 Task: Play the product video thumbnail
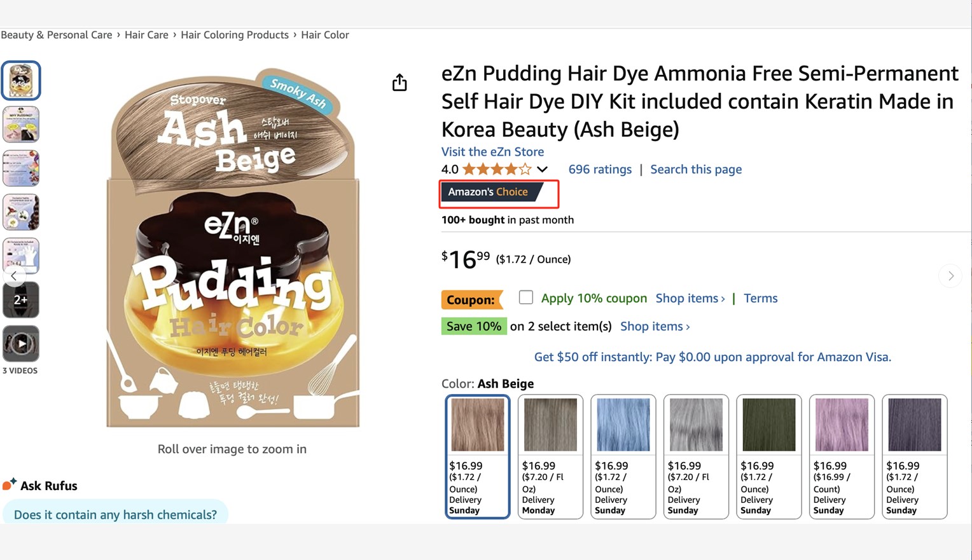coord(21,344)
